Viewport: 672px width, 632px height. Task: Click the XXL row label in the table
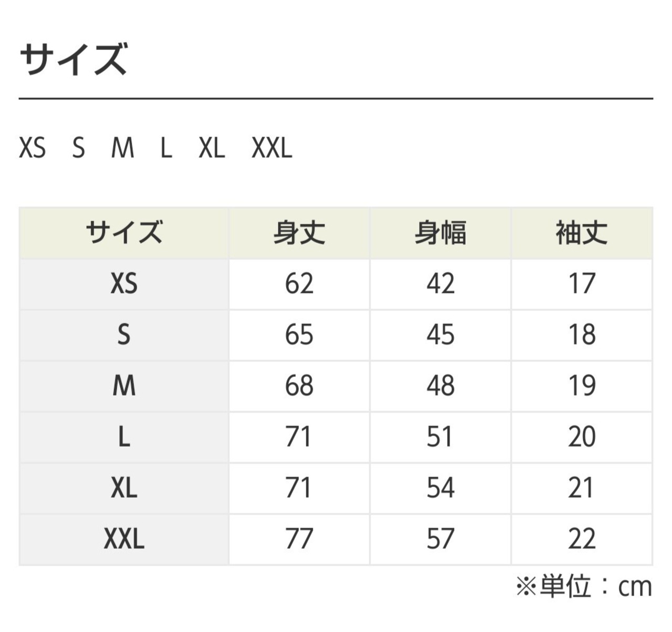tap(124, 540)
